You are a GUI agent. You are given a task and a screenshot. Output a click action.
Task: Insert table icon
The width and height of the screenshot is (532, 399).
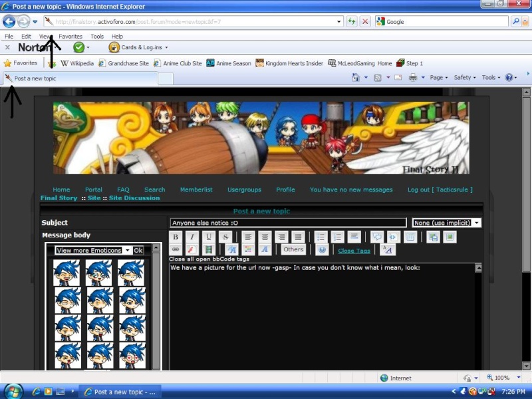click(410, 237)
